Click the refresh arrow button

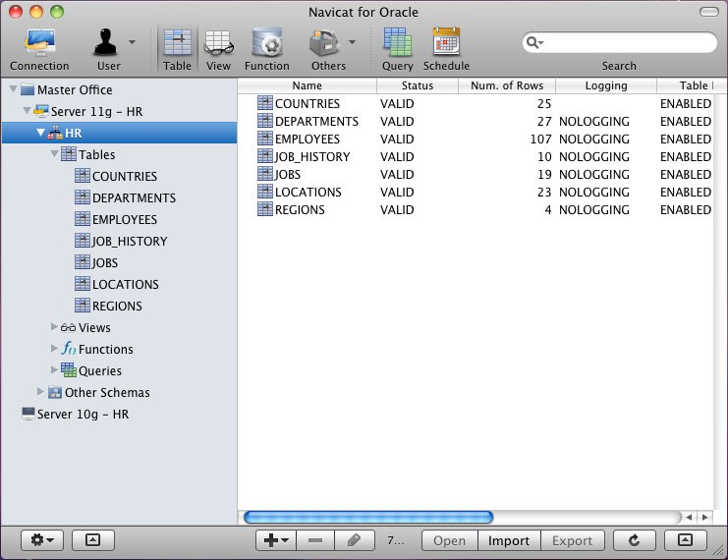point(635,540)
